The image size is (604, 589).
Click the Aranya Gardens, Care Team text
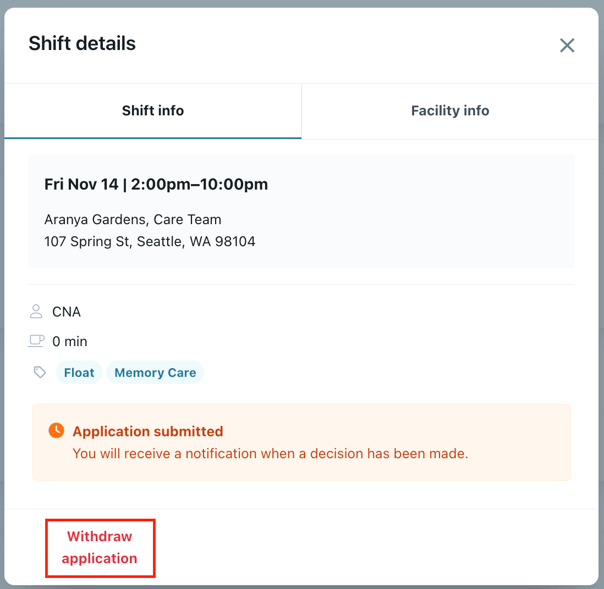point(133,219)
